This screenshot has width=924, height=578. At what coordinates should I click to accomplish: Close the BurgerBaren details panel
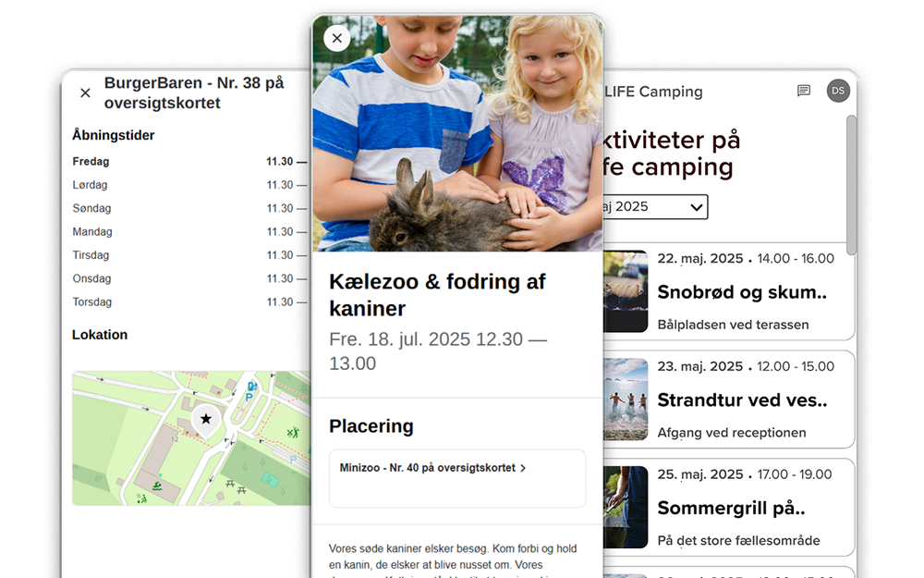(85, 92)
